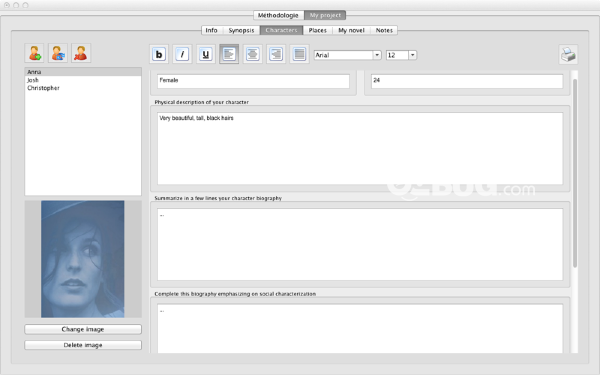Add a new character with green plus icon

pos(34,53)
